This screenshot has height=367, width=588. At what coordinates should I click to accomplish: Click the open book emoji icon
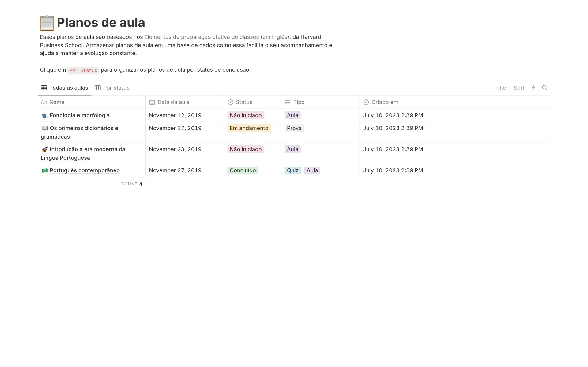[x=45, y=128]
